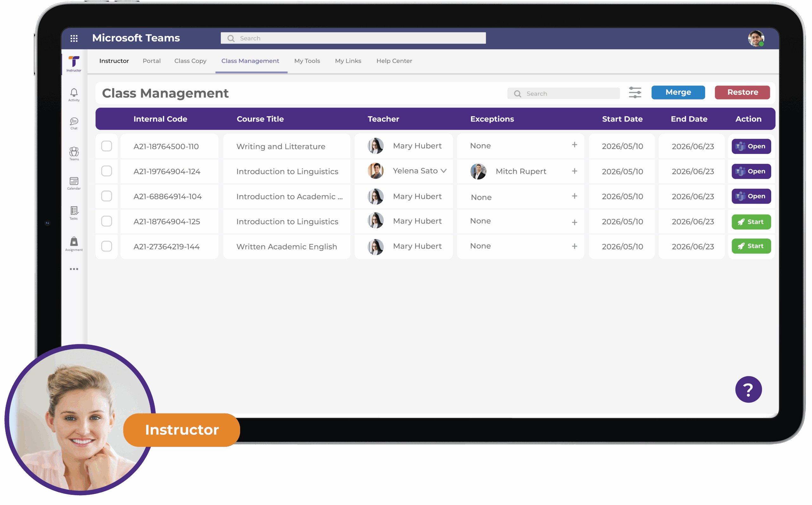The height and width of the screenshot is (505, 812).
Task: Click the help question mark bubble
Action: pyautogui.click(x=749, y=389)
